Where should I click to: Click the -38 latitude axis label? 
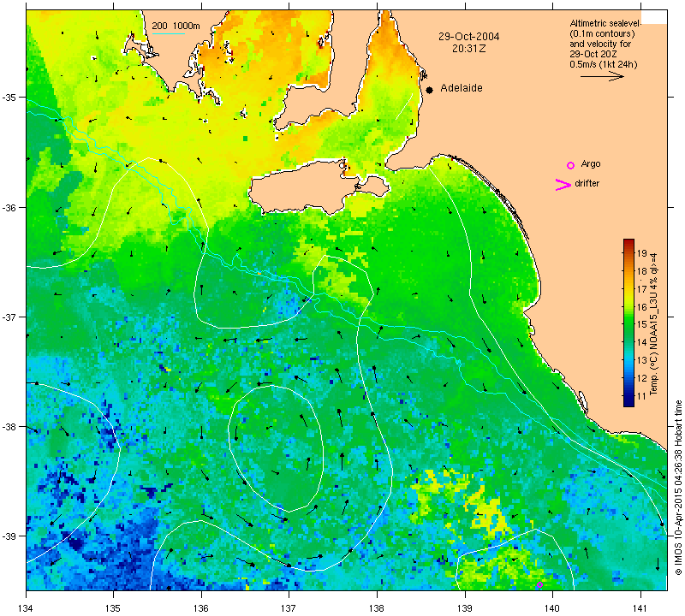pyautogui.click(x=9, y=427)
